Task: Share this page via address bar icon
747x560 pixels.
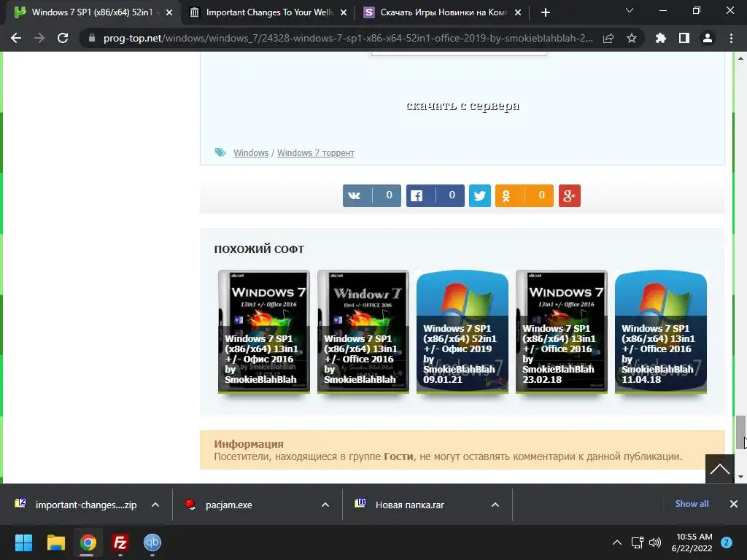Action: point(608,38)
